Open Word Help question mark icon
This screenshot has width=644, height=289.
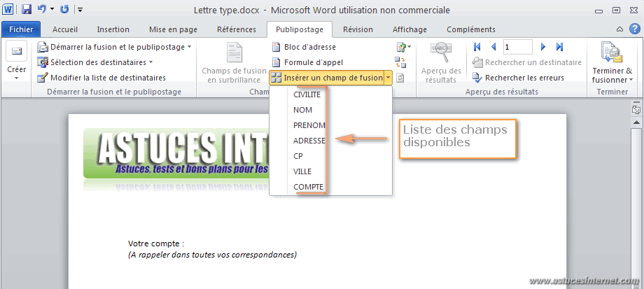635,29
